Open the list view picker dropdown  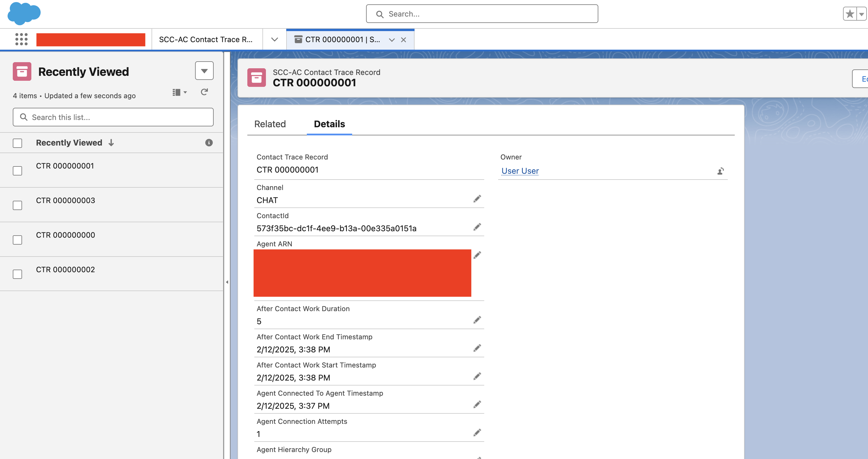click(x=204, y=71)
